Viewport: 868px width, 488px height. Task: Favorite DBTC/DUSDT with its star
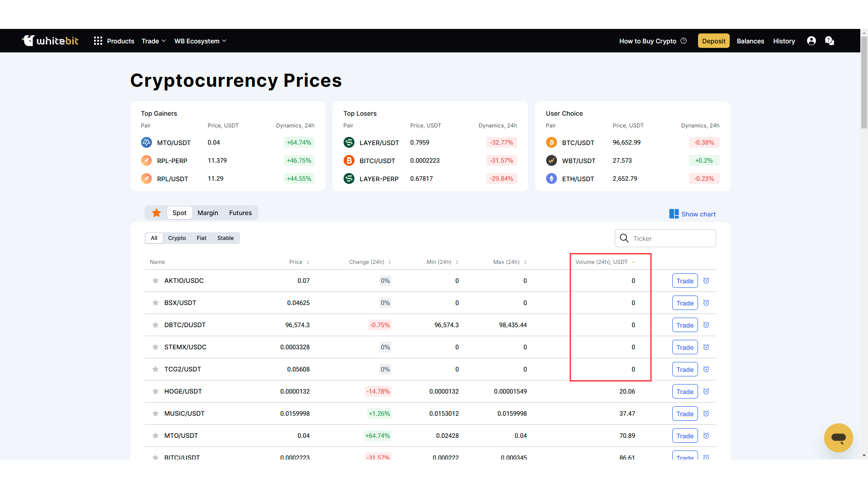(x=156, y=325)
